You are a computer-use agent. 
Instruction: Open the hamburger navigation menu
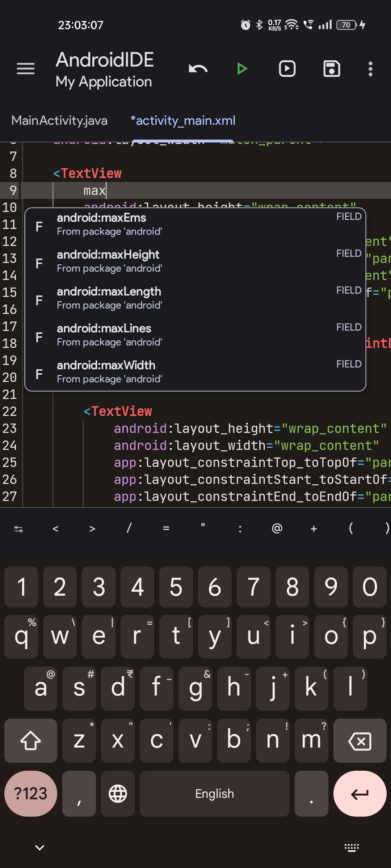26,69
